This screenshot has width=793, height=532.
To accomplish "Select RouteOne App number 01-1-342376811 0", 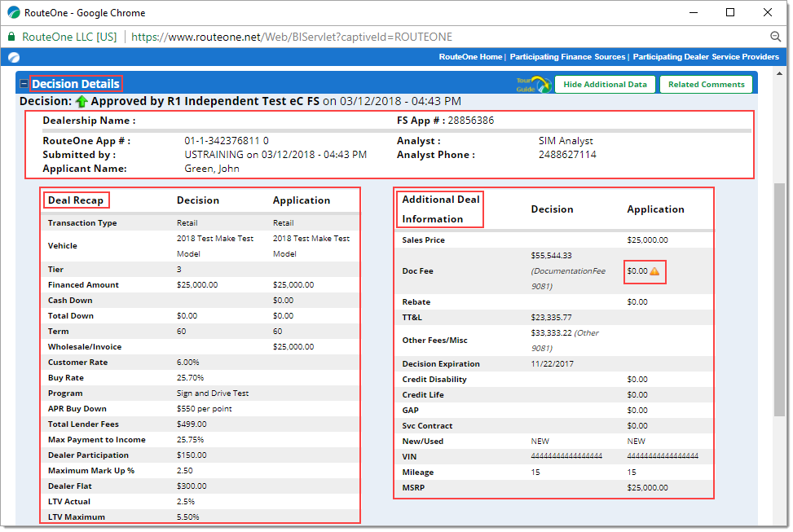I will (227, 141).
